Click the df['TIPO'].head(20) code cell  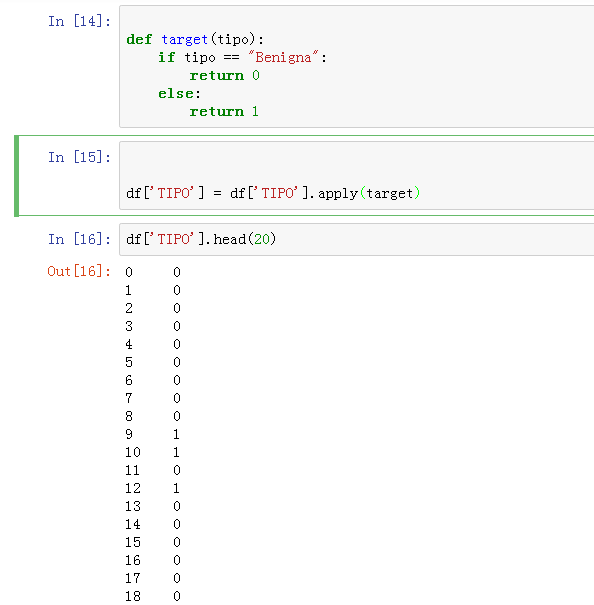coord(357,239)
